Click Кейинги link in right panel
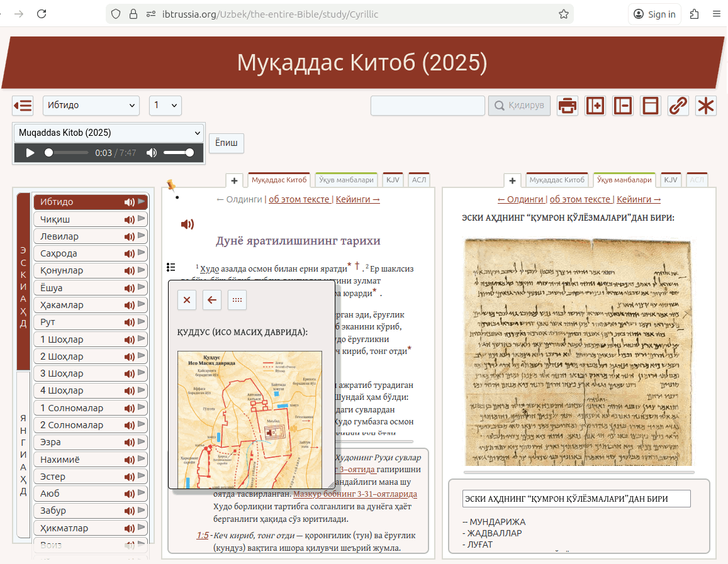728x564 pixels. (x=638, y=199)
